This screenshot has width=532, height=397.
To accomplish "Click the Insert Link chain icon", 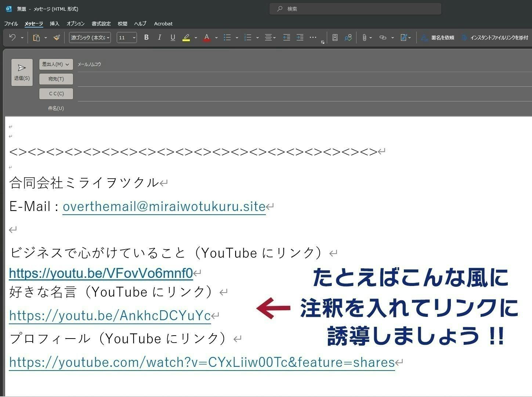I will [383, 37].
